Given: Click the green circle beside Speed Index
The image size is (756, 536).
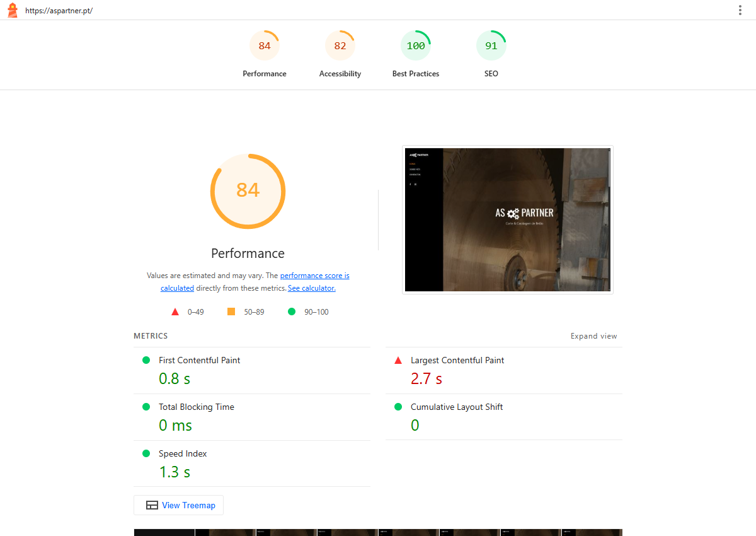Looking at the screenshot, I should (x=146, y=453).
